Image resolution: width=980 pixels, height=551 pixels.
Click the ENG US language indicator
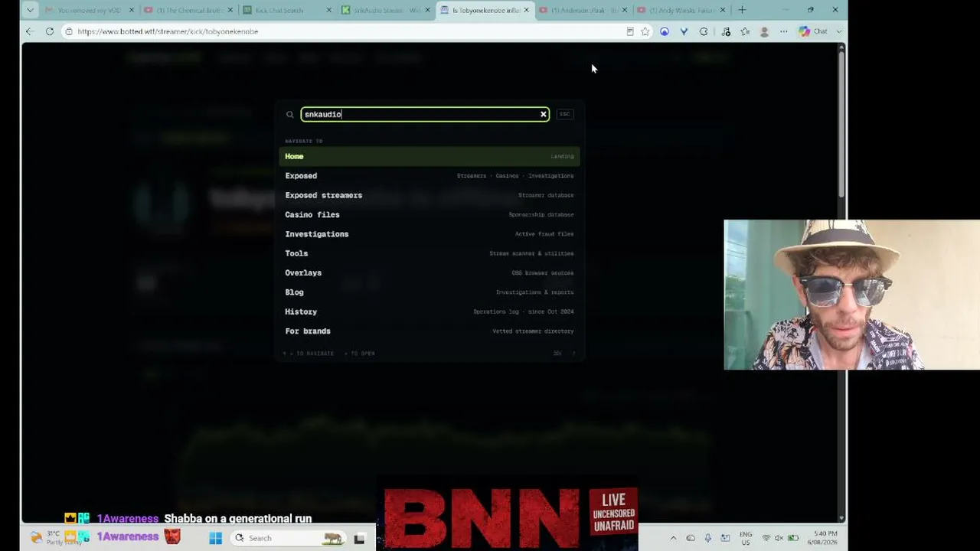746,538
